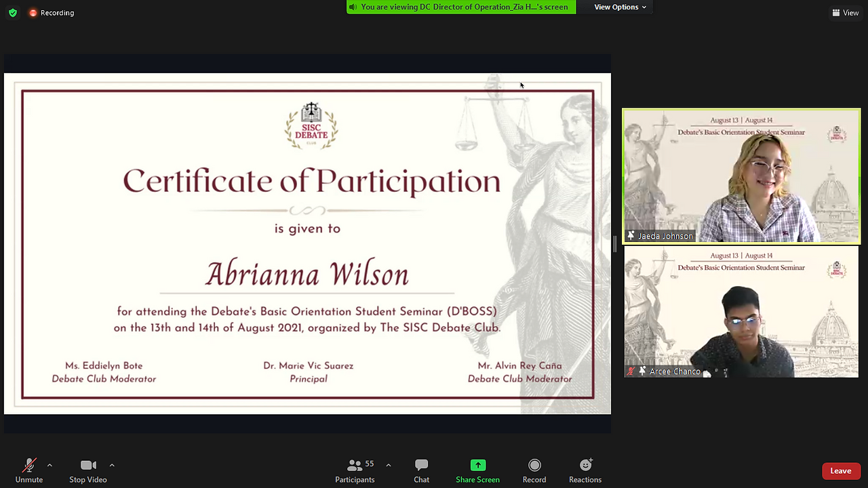
Task: Click the recipient name 'Abrianna Wilson'
Action: point(307,274)
